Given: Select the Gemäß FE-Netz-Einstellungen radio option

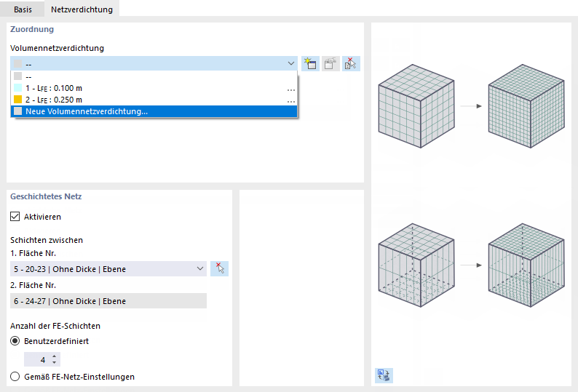Looking at the screenshot, I should pyautogui.click(x=15, y=377).
